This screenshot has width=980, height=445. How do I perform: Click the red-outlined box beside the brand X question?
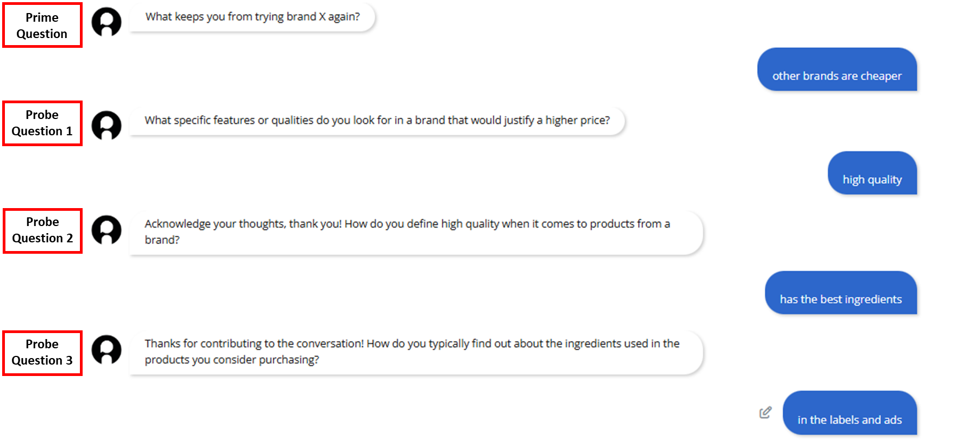pyautogui.click(x=42, y=25)
